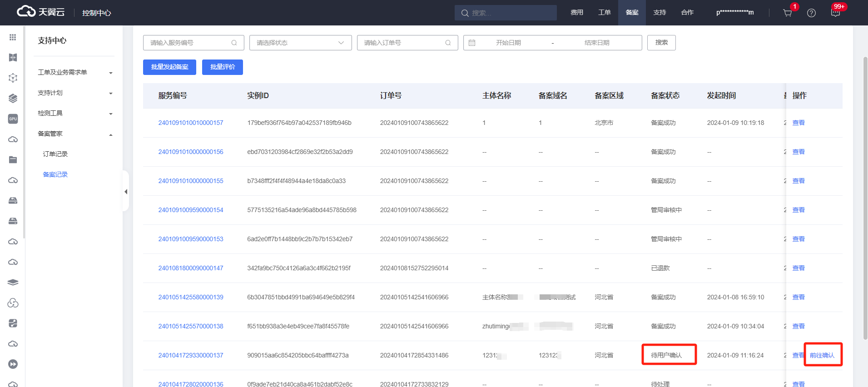Focus the 请输入订单号 input field

pos(407,43)
